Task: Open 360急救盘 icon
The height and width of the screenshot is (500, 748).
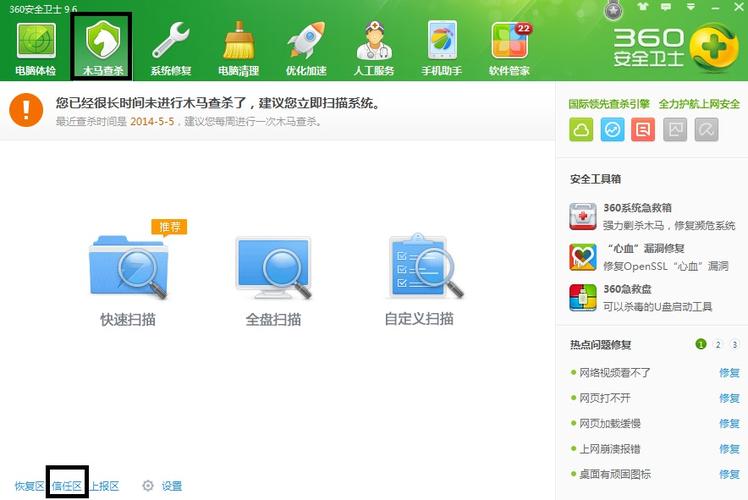Action: tap(583, 297)
